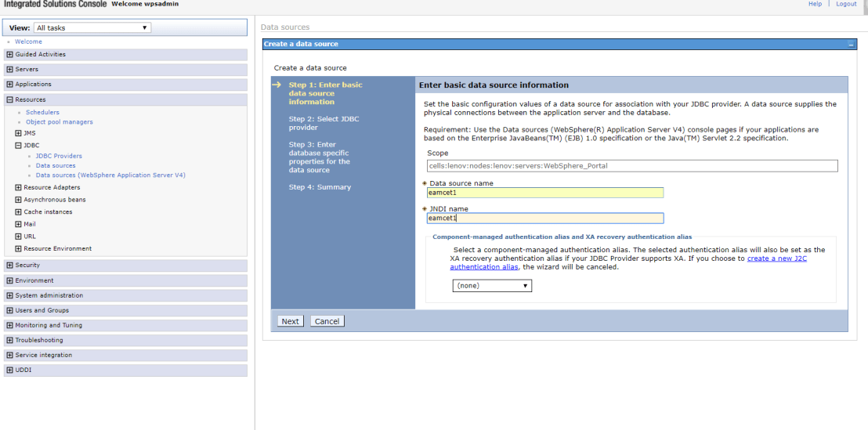
Task: Click the Logout link
Action: [x=846, y=4]
